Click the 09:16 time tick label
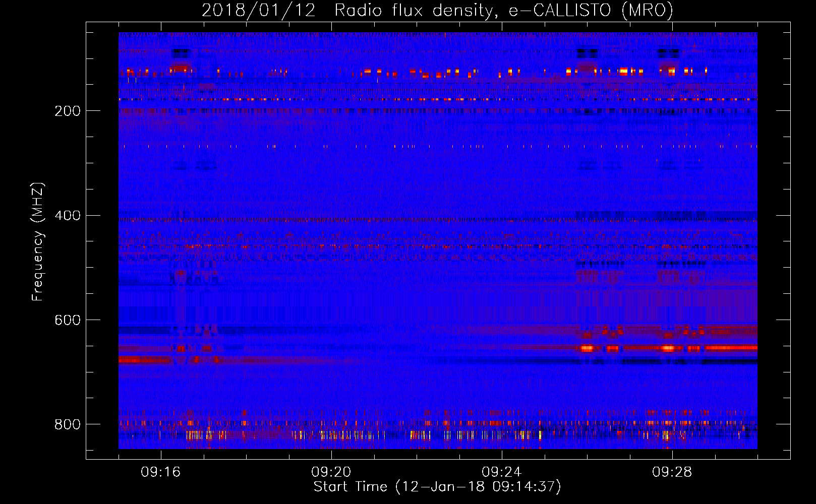This screenshot has height=504, width=816. 160,472
